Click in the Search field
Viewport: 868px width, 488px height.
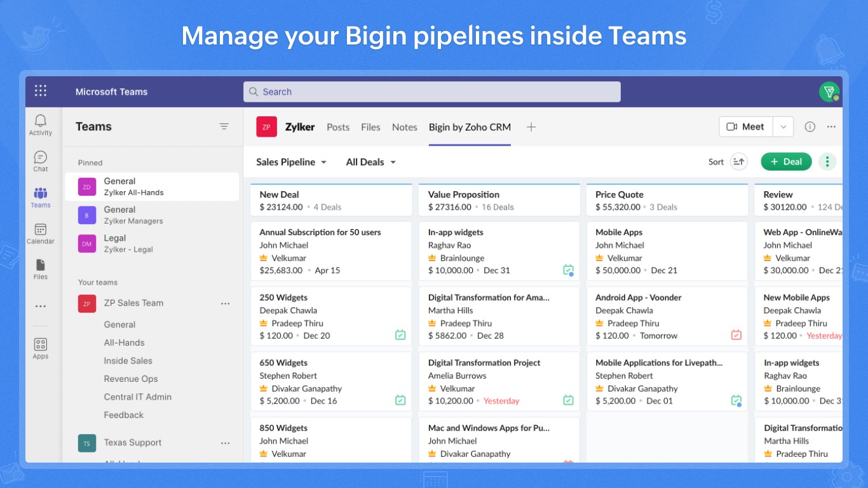[x=432, y=91]
